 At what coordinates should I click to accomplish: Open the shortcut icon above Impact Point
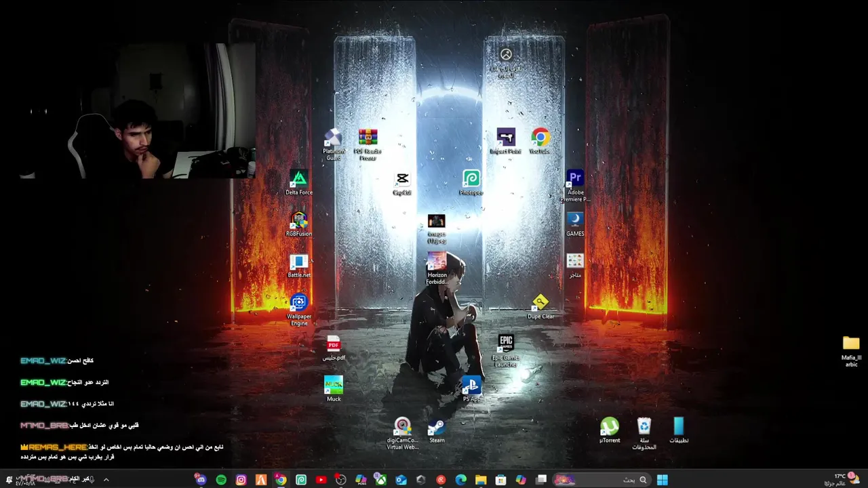pyautogui.click(x=506, y=62)
